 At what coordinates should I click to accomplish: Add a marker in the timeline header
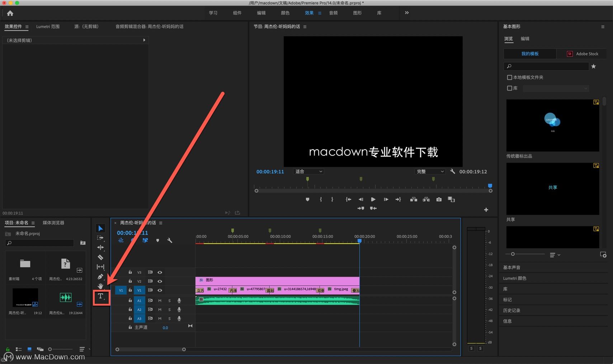(157, 240)
